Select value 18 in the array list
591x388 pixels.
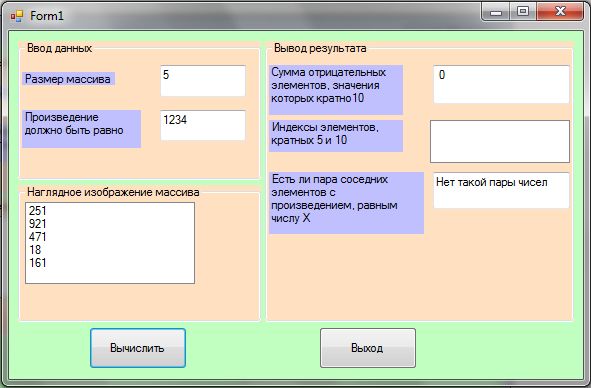coord(35,250)
